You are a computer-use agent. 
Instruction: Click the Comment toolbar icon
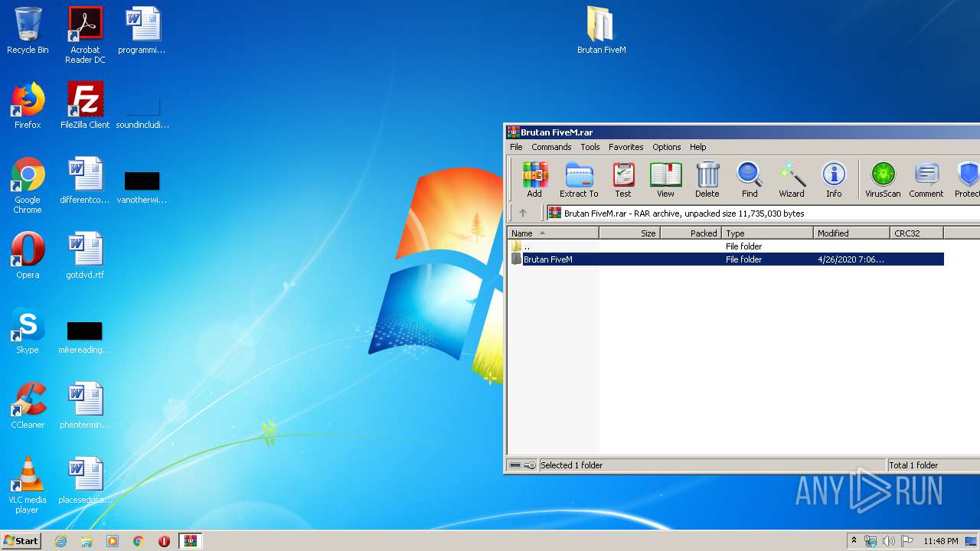point(926,180)
